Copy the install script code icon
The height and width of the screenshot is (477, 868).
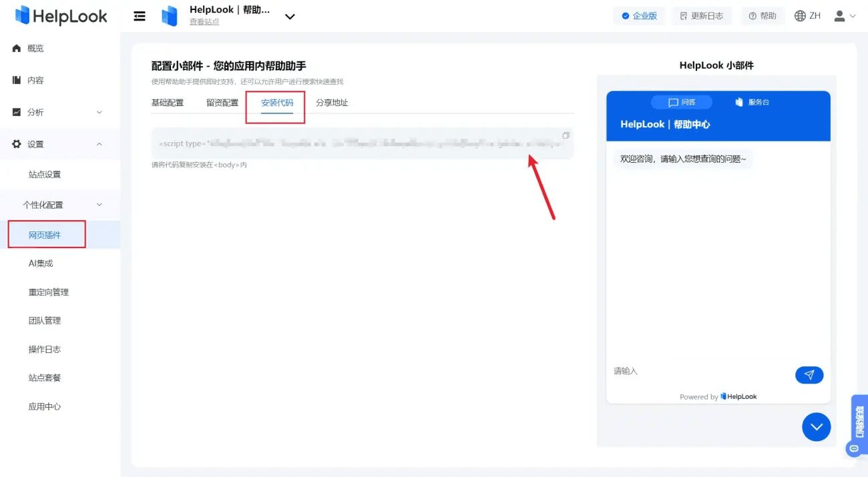[x=566, y=135]
